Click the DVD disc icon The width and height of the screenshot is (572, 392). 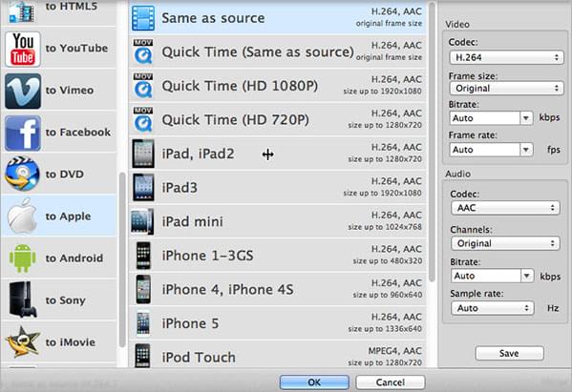click(23, 174)
